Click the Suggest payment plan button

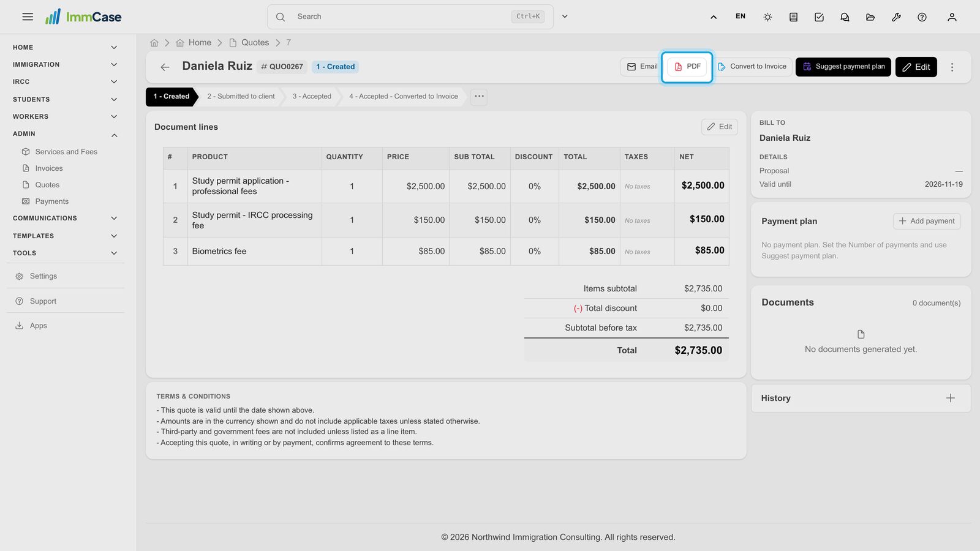(843, 67)
